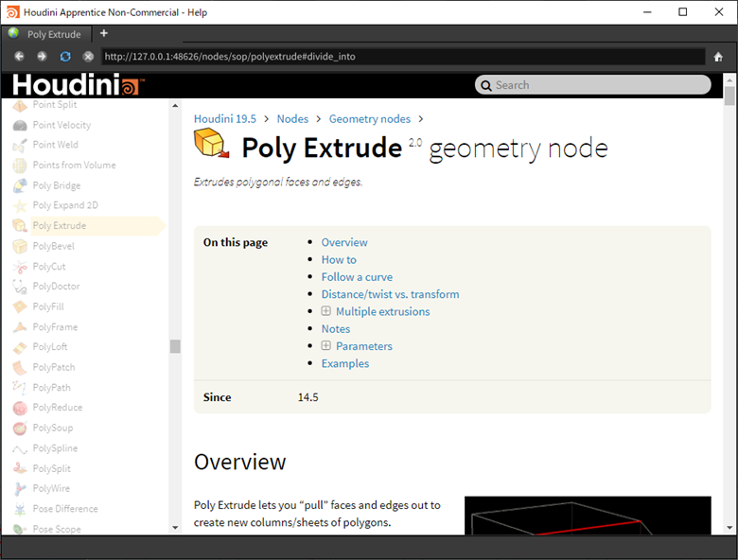
Task: Click the PolyBevel node icon
Action: pos(20,246)
